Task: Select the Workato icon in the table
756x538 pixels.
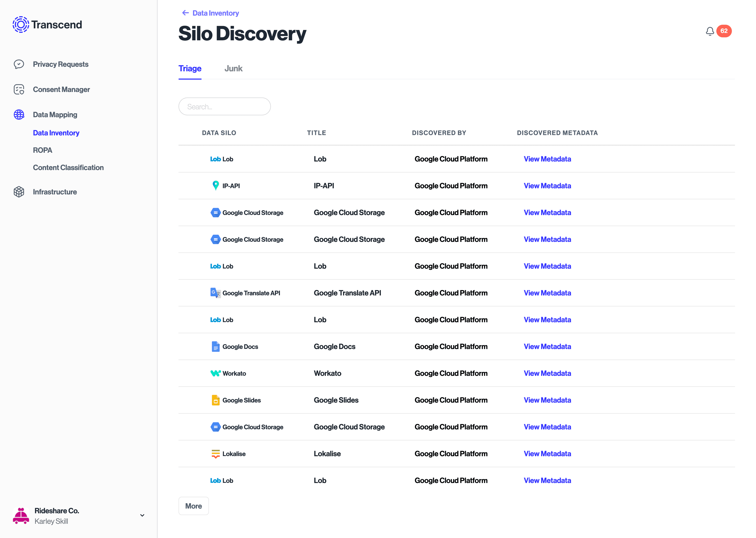Action: tap(215, 373)
